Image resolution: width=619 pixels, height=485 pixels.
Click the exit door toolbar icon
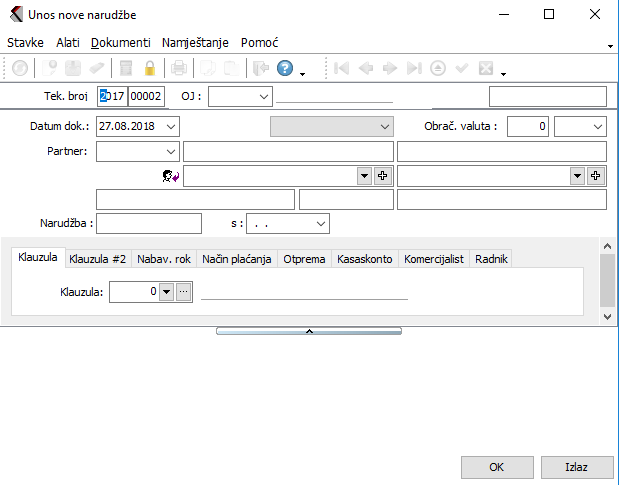tap(260, 69)
